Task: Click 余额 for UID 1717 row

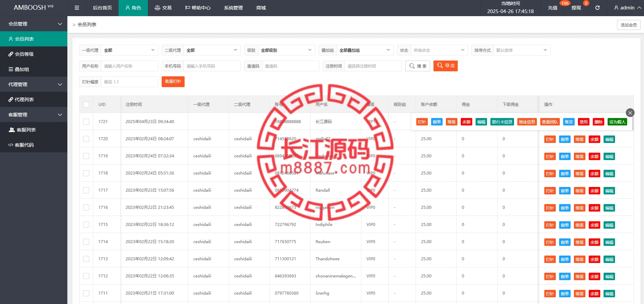Action: click(594, 191)
